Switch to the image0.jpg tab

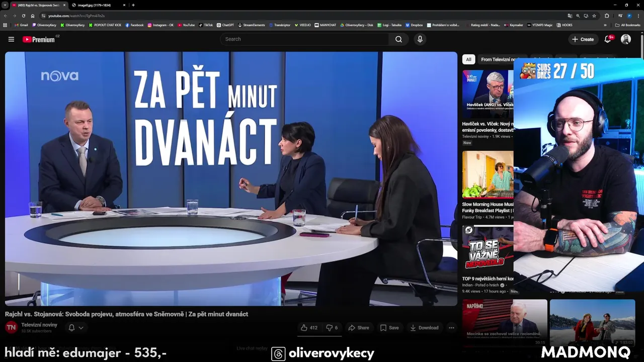(94, 5)
